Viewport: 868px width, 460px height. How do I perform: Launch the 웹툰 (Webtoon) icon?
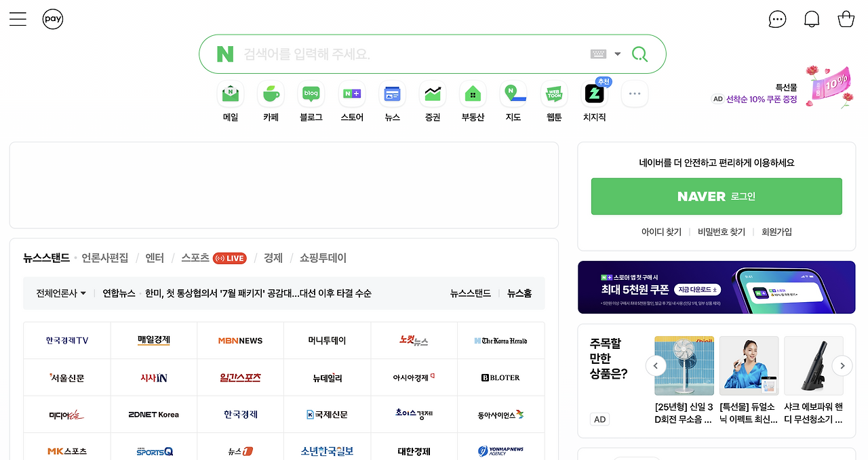[553, 93]
